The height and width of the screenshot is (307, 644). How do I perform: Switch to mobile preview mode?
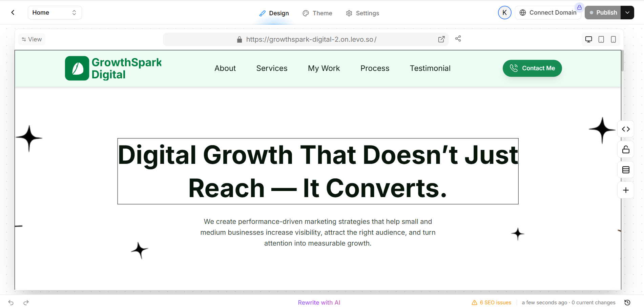coord(614,39)
